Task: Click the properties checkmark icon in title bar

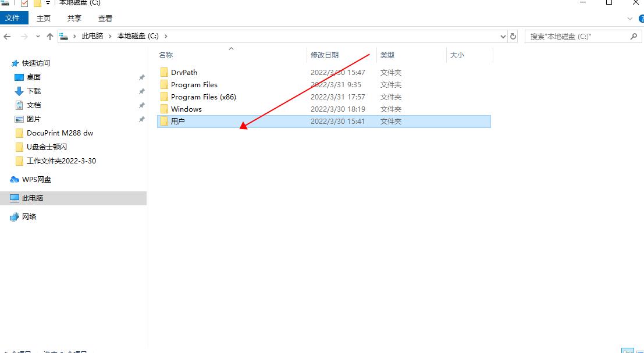Action: (x=24, y=3)
